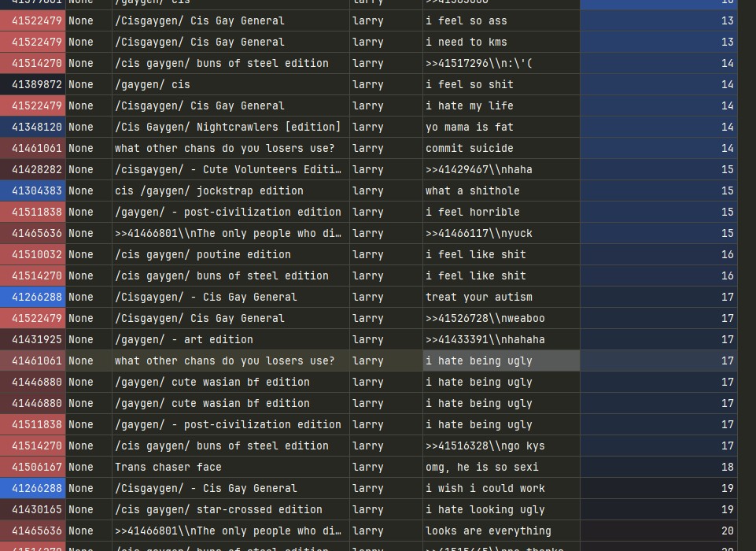Click the '>>41433391\\nhahaha' cell
This screenshot has width=756, height=551.
pos(501,339)
